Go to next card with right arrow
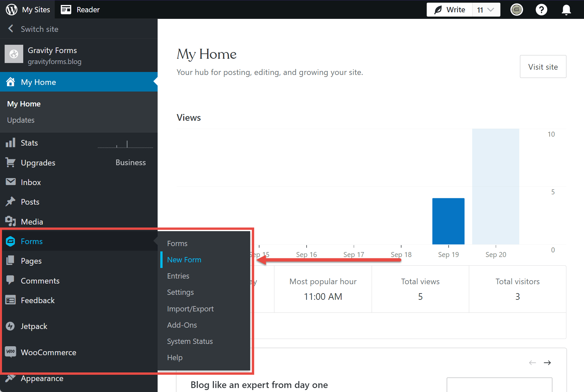Screen dimensions: 584x392 pyautogui.click(x=547, y=362)
